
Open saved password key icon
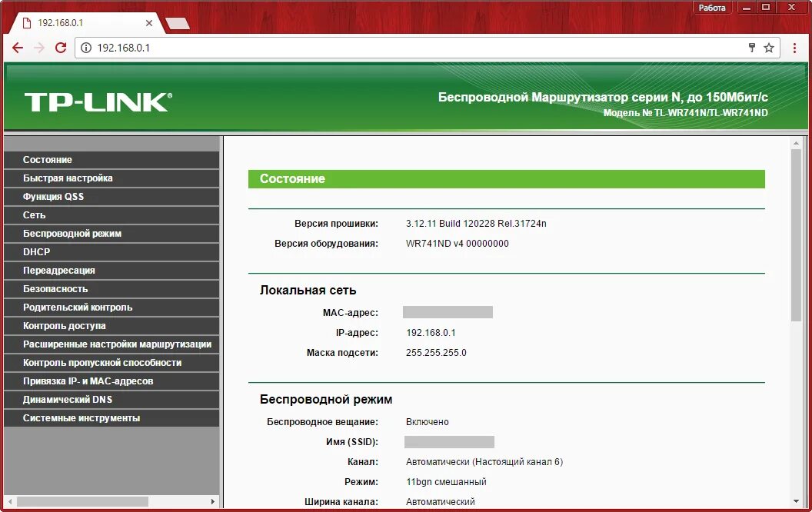(x=752, y=48)
